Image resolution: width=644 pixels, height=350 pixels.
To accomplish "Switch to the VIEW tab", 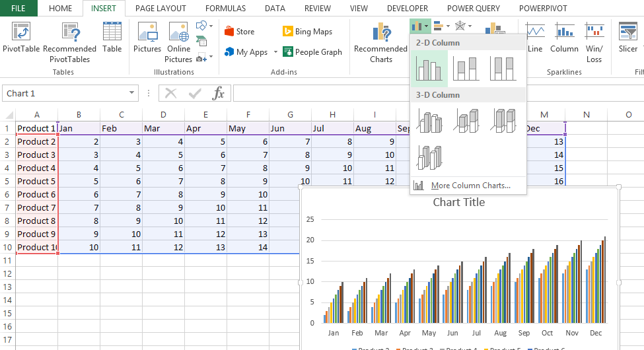I will [359, 8].
